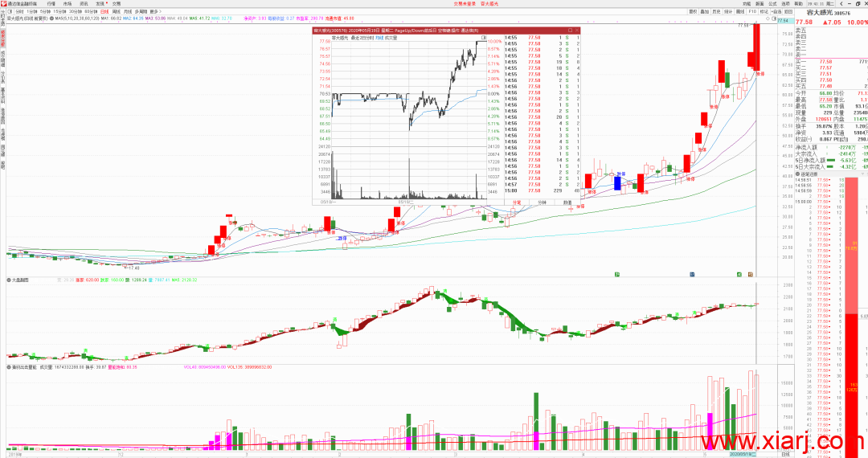
Task: Switch to 5分钟 period
Action: tap(45, 11)
